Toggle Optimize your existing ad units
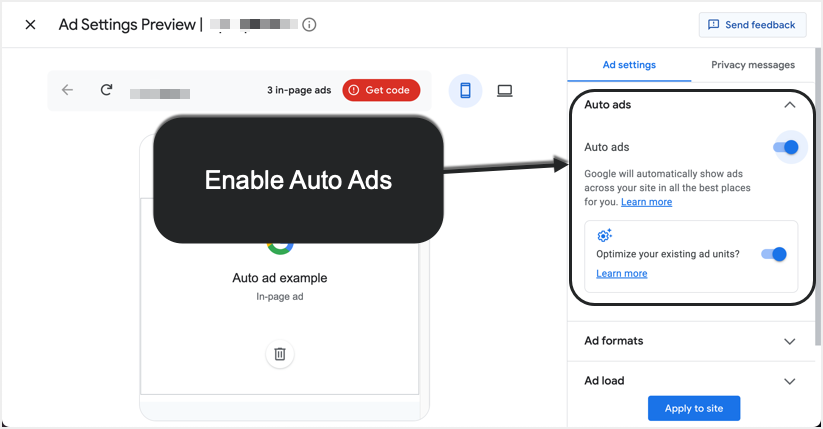 click(x=774, y=254)
